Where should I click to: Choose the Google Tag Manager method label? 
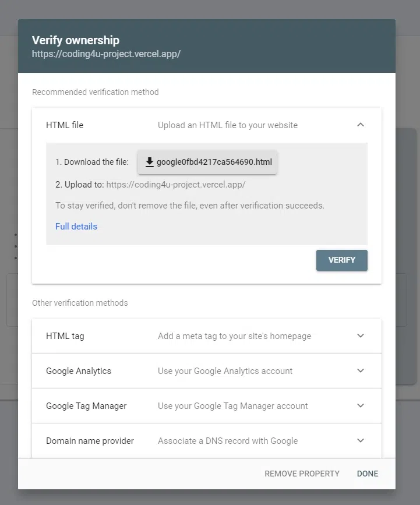click(86, 406)
